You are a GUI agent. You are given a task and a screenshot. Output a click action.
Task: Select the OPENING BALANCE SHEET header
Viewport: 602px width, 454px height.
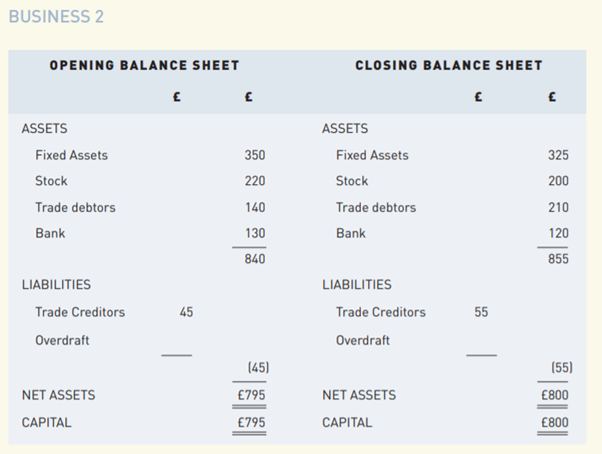tap(144, 66)
